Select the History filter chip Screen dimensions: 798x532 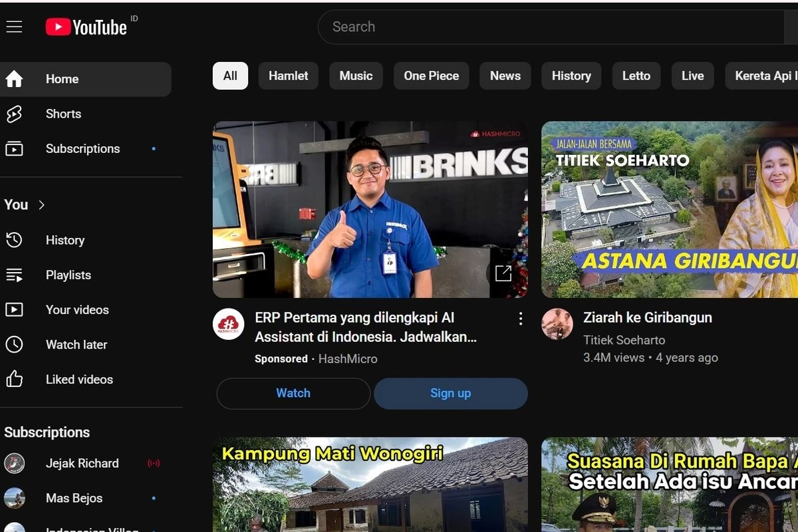[x=571, y=76]
